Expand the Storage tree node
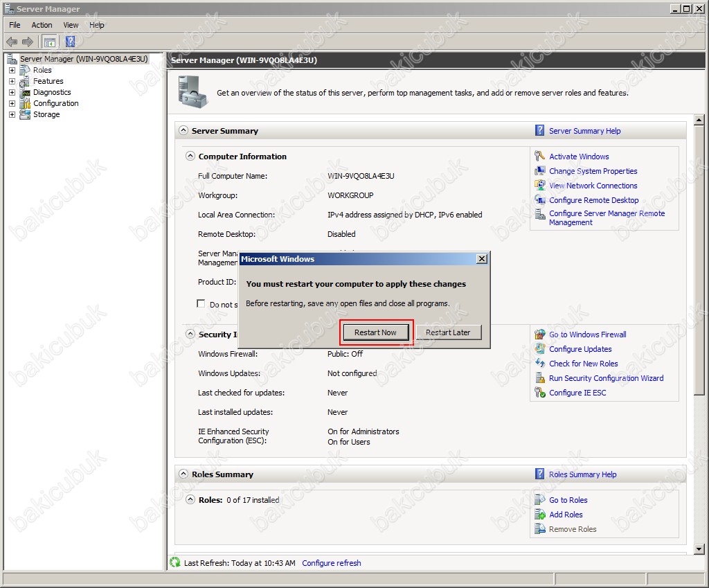 (x=12, y=114)
